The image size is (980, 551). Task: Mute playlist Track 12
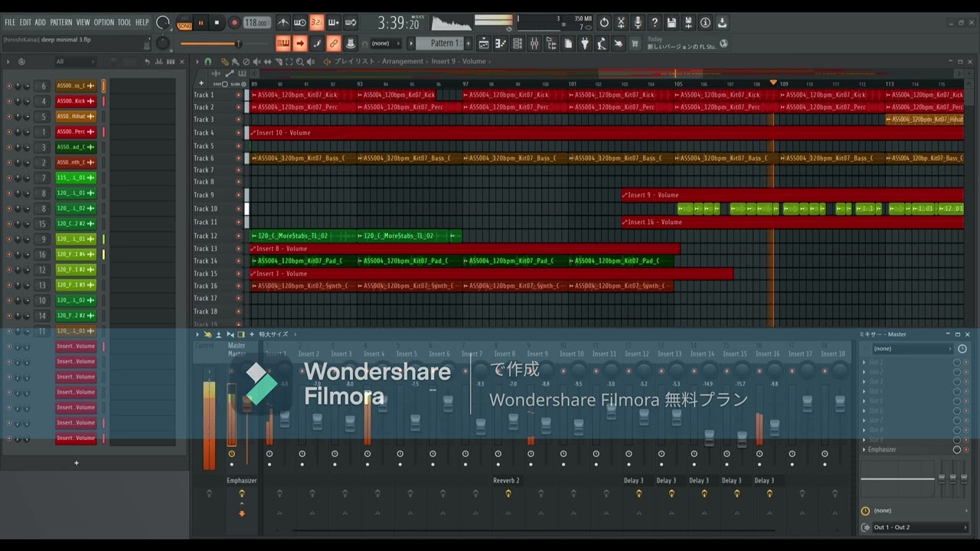[238, 236]
